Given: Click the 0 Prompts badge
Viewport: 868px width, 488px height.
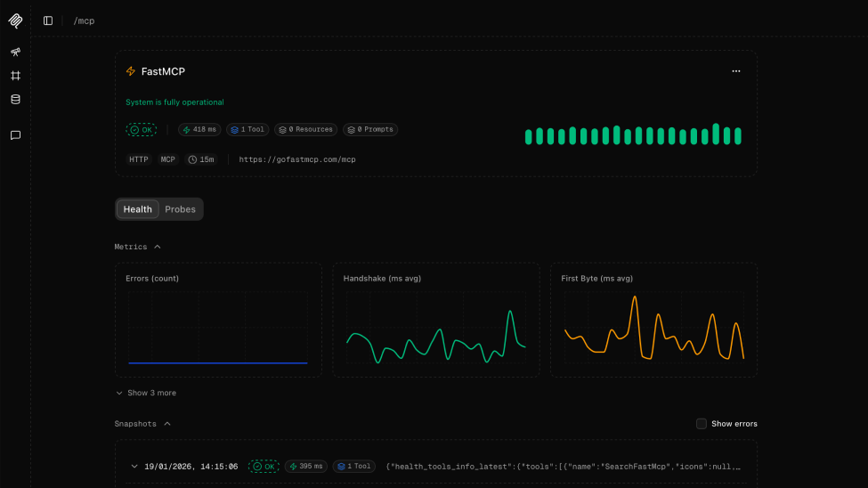Looking at the screenshot, I should click(x=369, y=129).
